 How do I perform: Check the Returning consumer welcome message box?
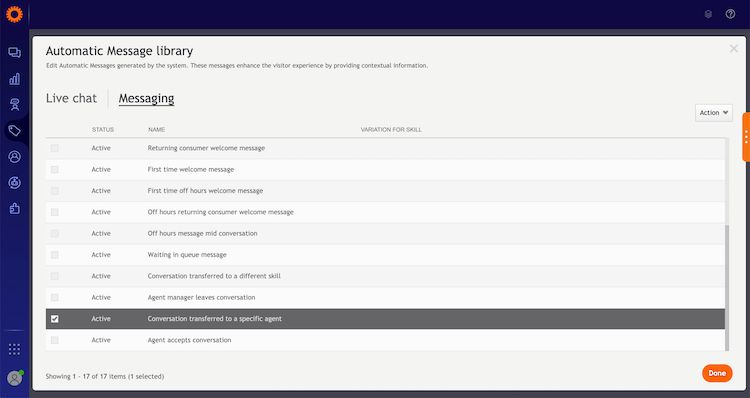[x=55, y=148]
